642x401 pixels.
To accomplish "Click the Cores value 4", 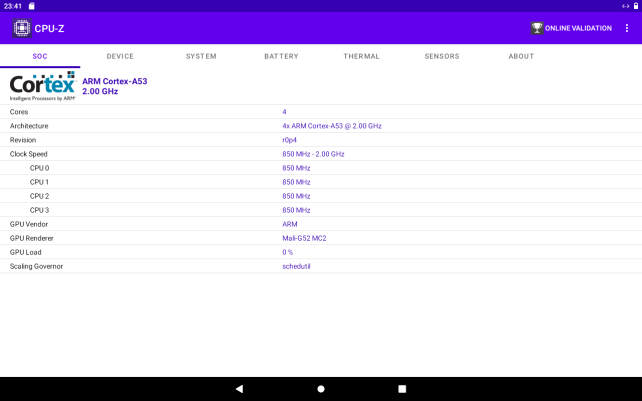I will [284, 112].
